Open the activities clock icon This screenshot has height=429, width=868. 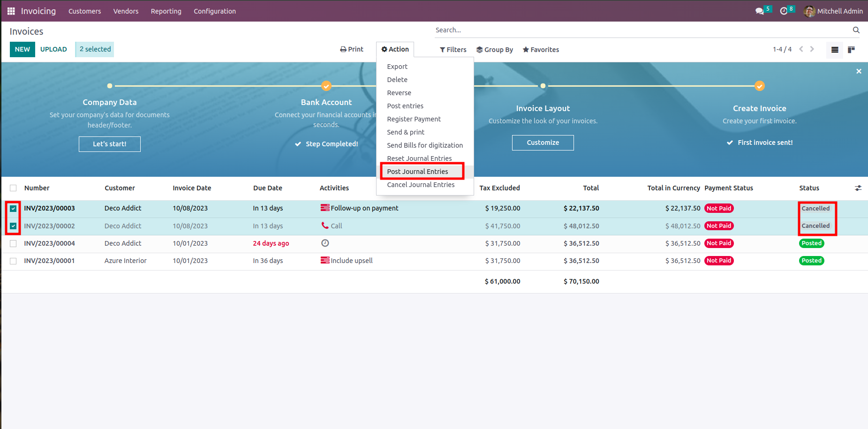[x=784, y=11]
